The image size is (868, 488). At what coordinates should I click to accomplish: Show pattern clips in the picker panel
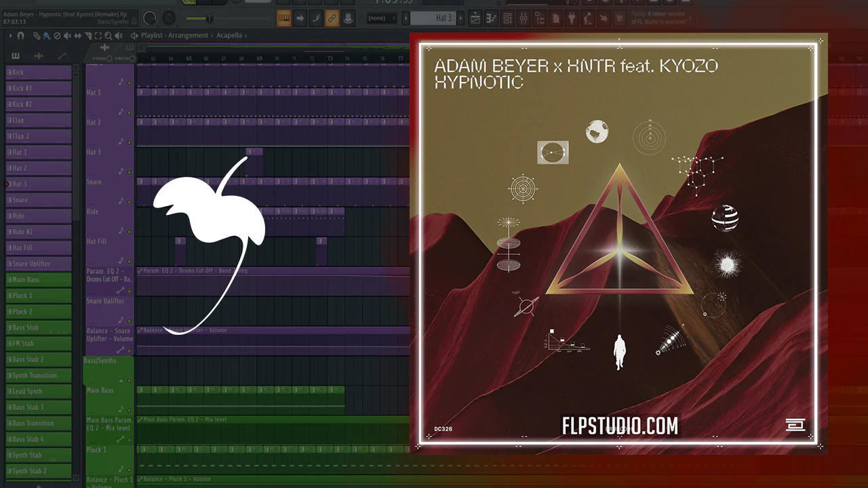(x=16, y=56)
